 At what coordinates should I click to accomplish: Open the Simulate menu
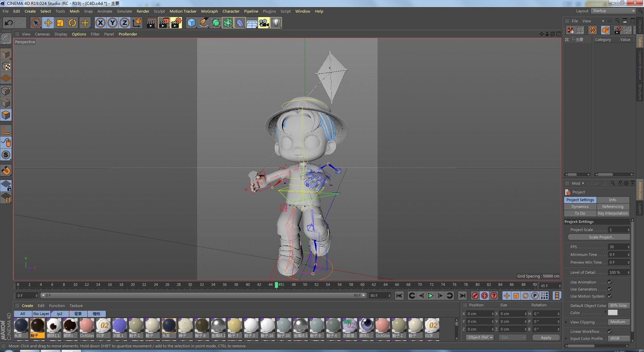click(x=124, y=11)
